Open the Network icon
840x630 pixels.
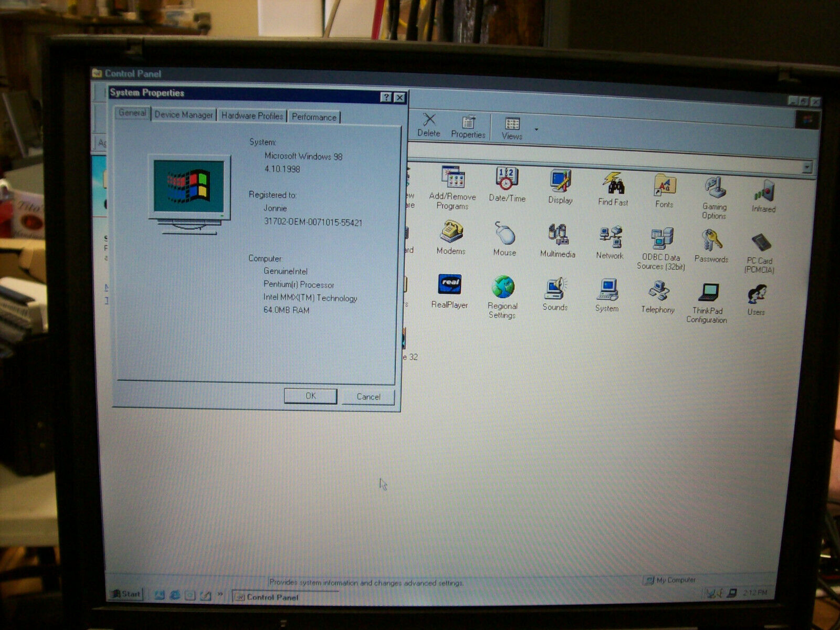tap(610, 243)
